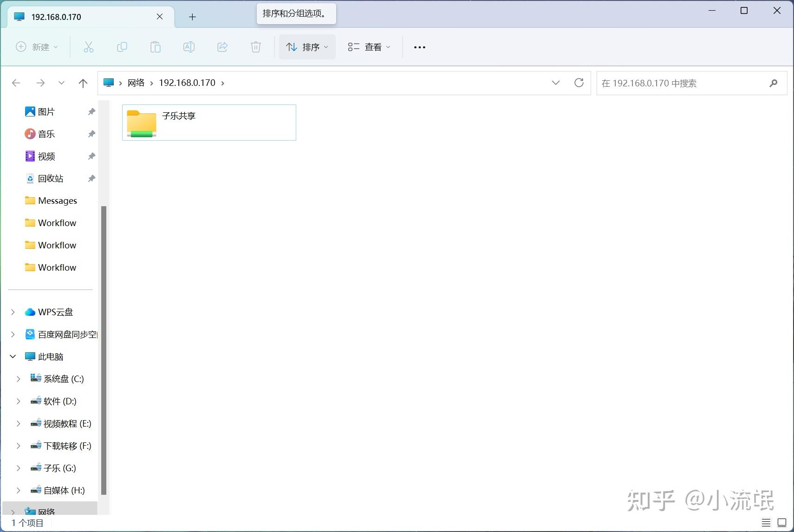Expand the 系统盘 (C:) drive

[x=19, y=379]
